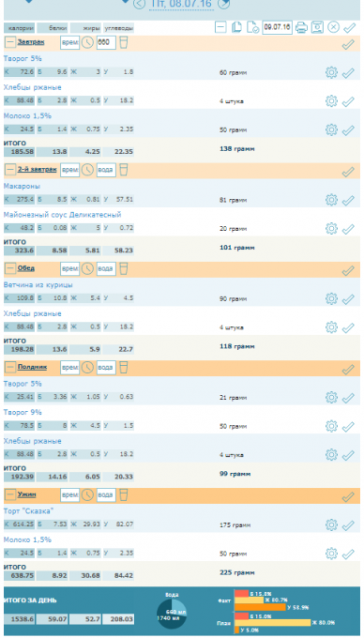Collapse the Завтрак meal section
This screenshot has width=364, height=638.
click(x=10, y=43)
